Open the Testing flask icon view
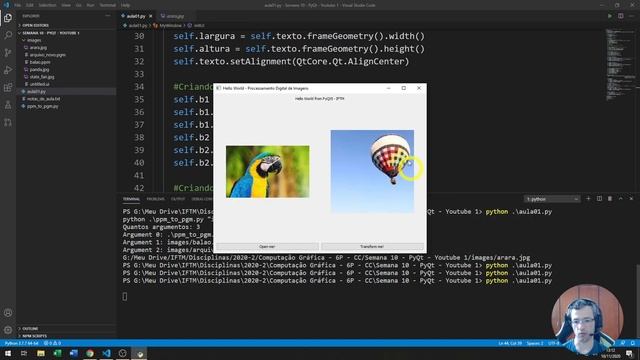Image resolution: width=640 pixels, height=360 pixels. point(8,105)
